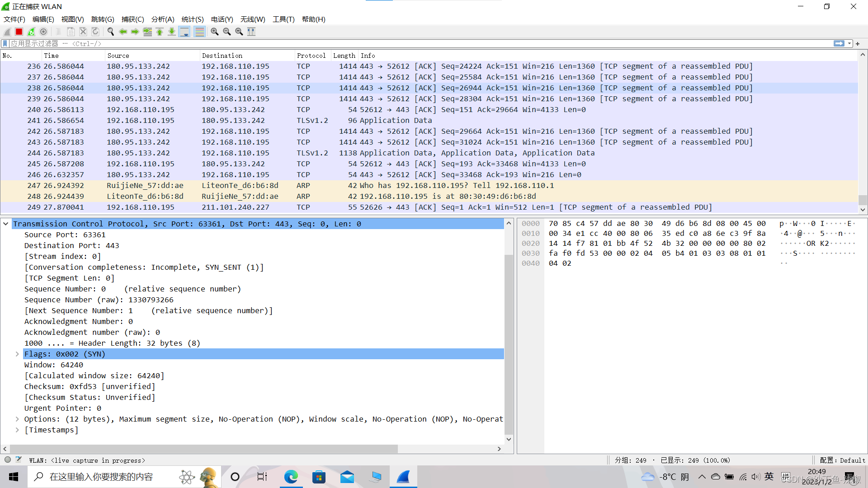
Task: Go back to previous packet with left arrow
Action: click(123, 32)
